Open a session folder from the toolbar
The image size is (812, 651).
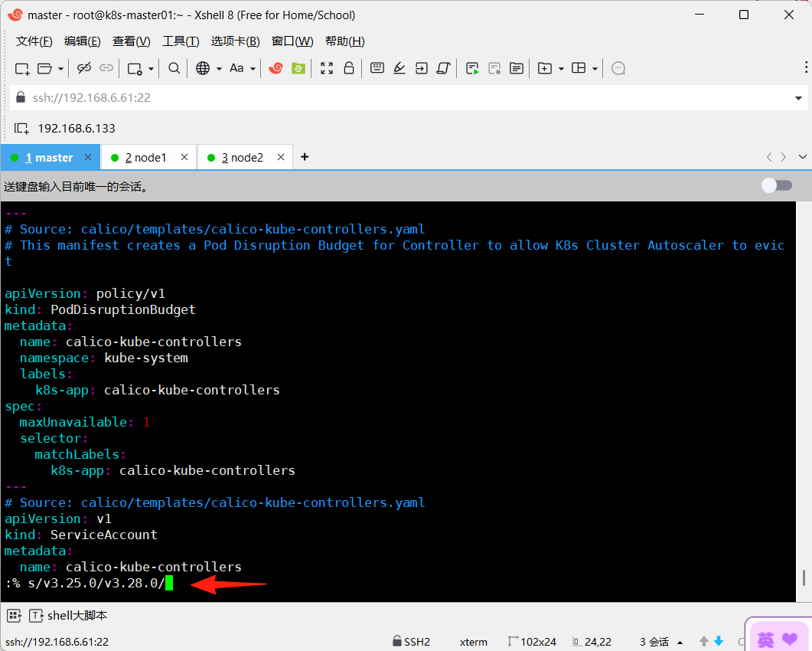[45, 68]
